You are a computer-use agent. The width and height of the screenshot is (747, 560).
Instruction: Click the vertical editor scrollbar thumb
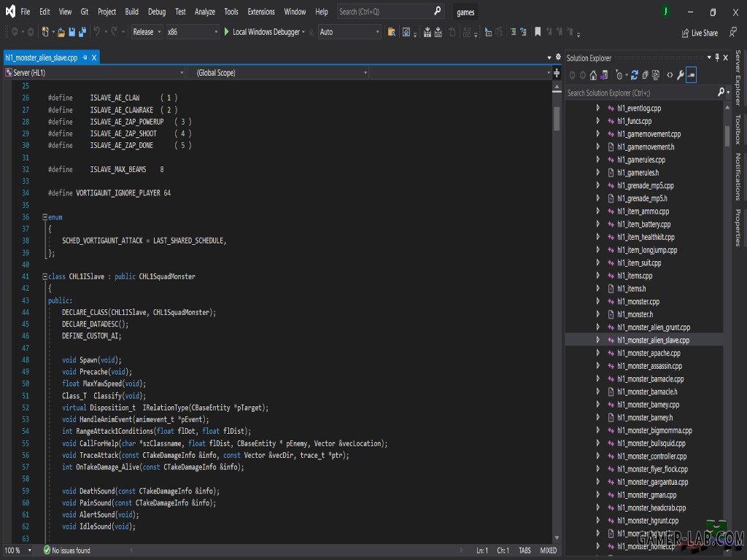click(557, 118)
